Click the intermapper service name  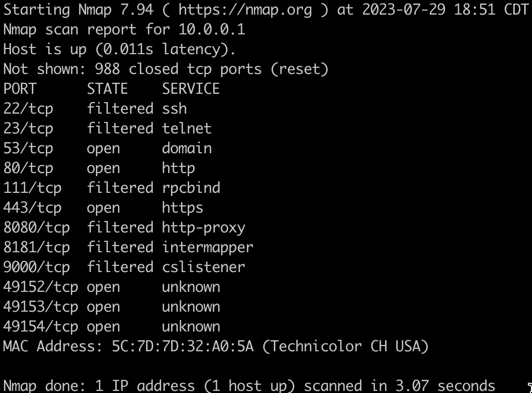208,247
